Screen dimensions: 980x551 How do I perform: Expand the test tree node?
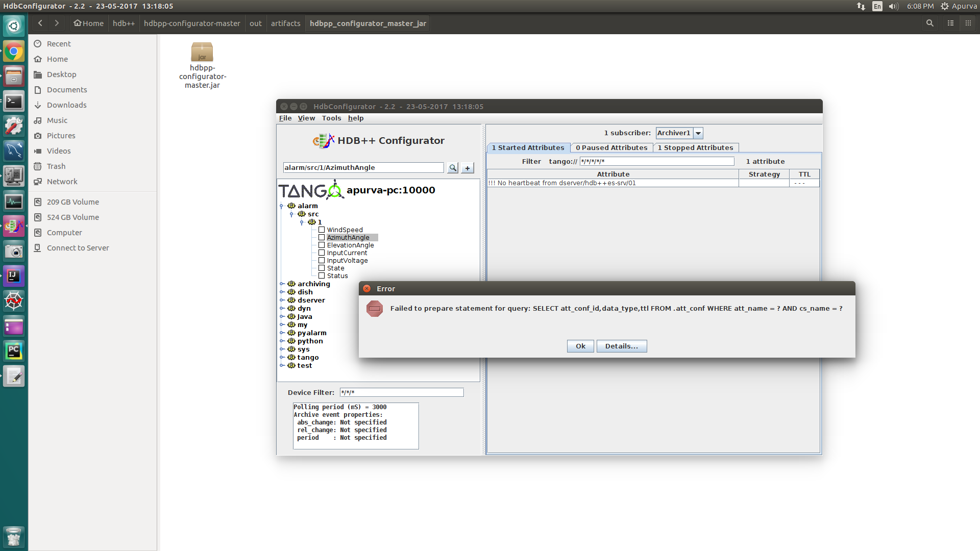pyautogui.click(x=282, y=365)
